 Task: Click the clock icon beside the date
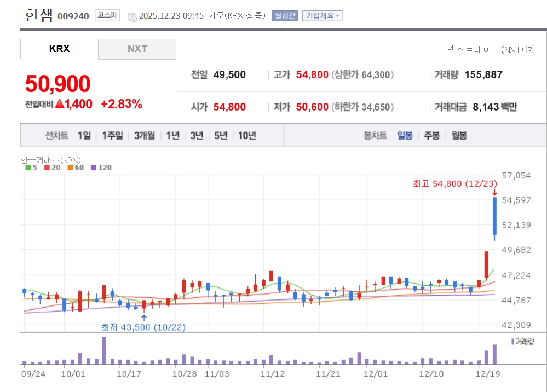(x=132, y=16)
